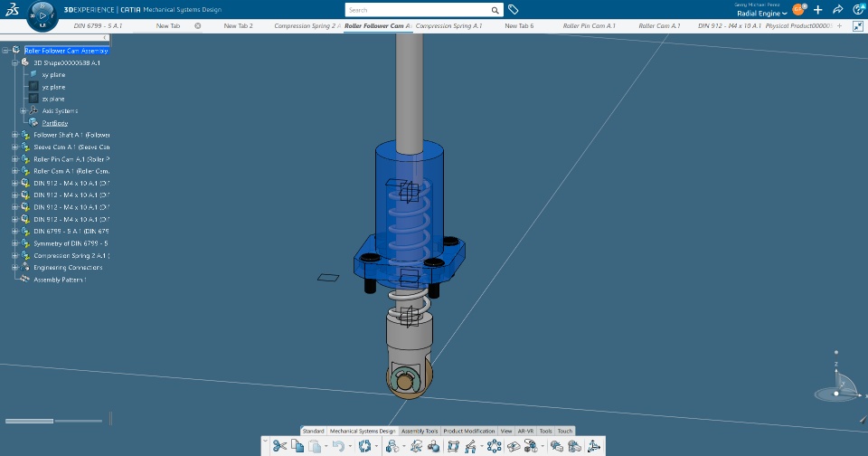Expand the Axis Systems node
Image resolution: width=868 pixels, height=456 pixels.
point(24,110)
